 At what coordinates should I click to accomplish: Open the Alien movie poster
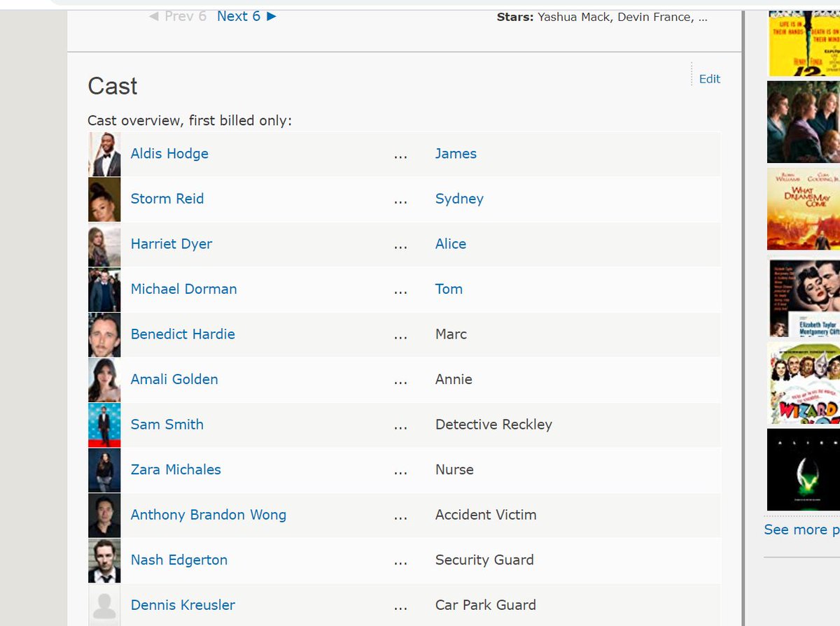point(804,470)
